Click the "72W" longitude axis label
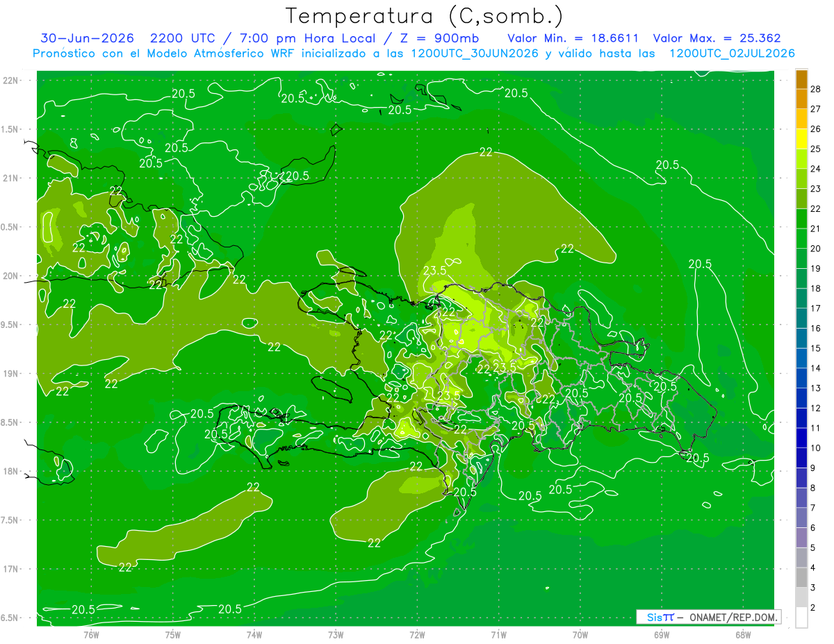834x644 pixels. (417, 634)
